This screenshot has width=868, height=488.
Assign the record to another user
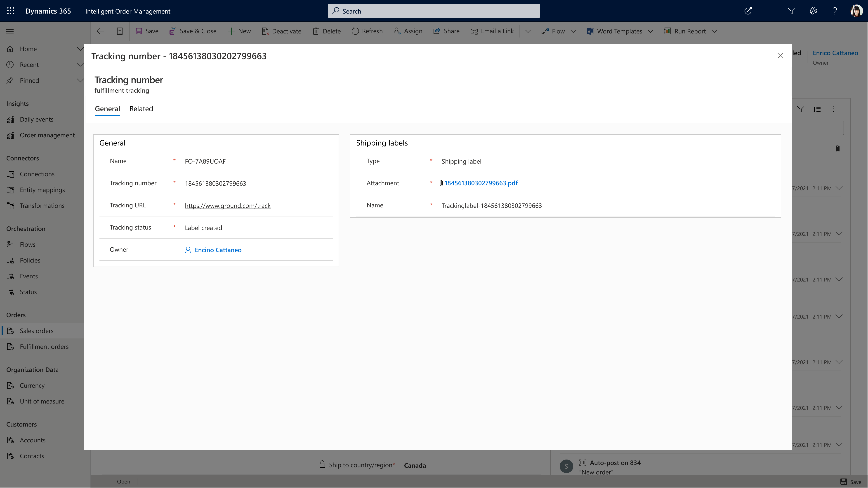408,31
